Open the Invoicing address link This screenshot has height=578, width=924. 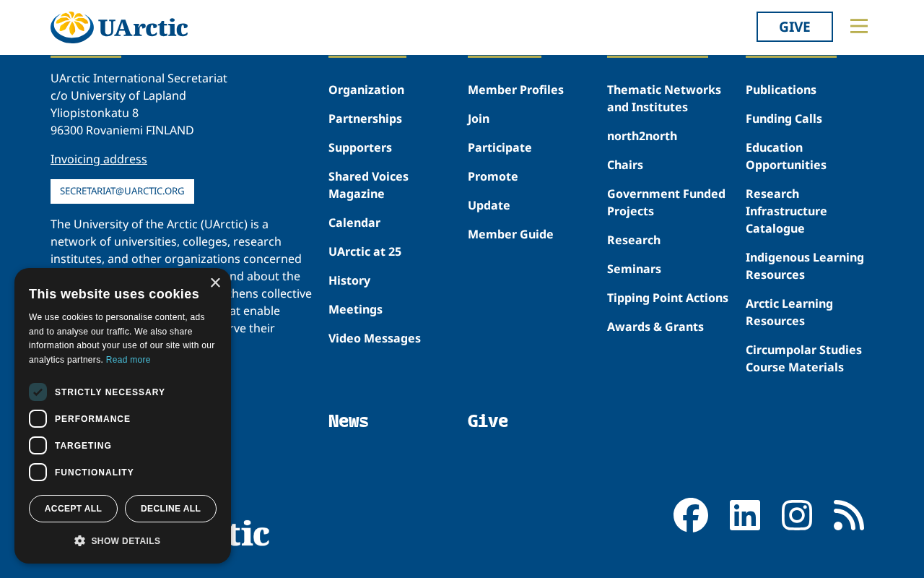[x=99, y=159]
